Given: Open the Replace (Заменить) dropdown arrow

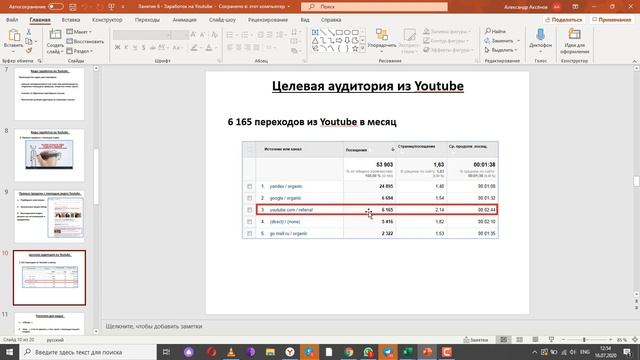Looking at the screenshot, I should [x=518, y=41].
